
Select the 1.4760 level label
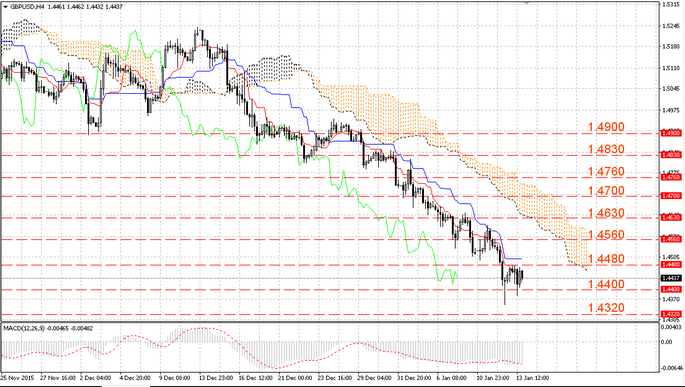tap(606, 172)
